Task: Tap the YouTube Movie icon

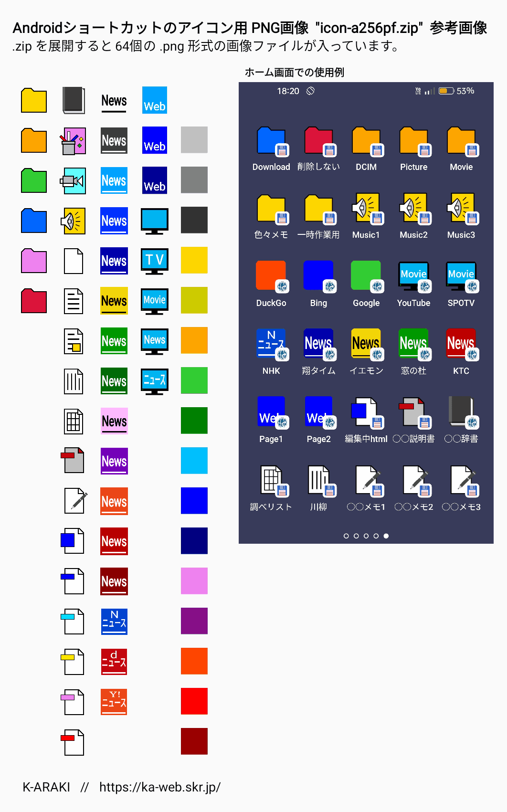Action: pos(413,277)
